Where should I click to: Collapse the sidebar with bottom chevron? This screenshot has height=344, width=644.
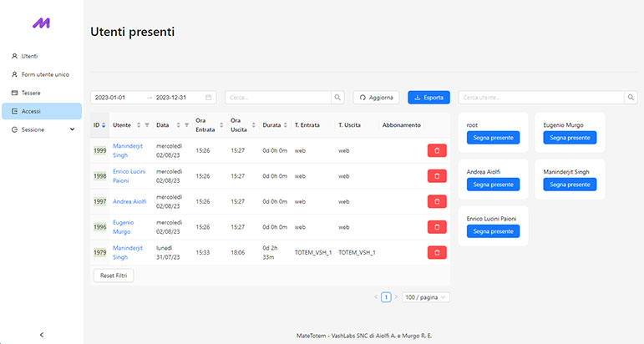tap(42, 334)
